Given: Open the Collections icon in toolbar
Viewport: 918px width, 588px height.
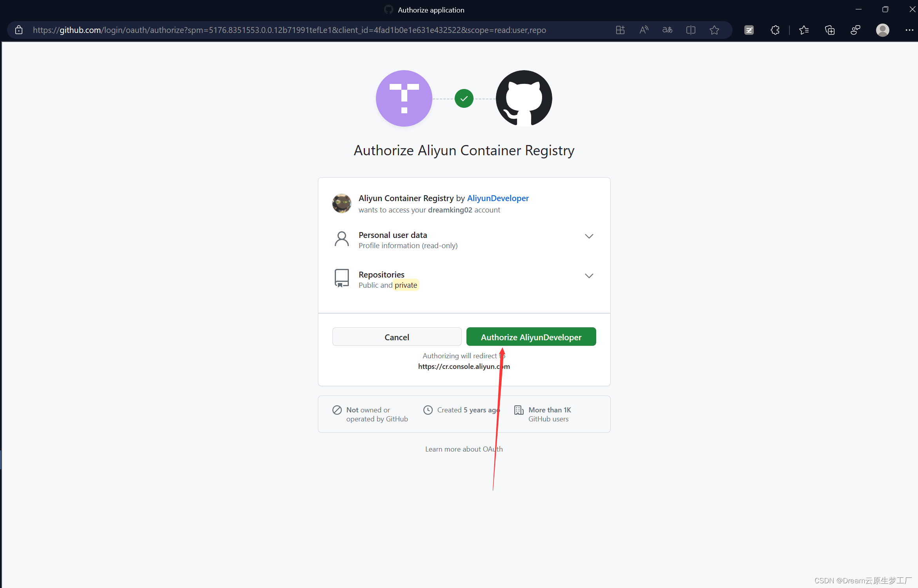Looking at the screenshot, I should (x=829, y=30).
